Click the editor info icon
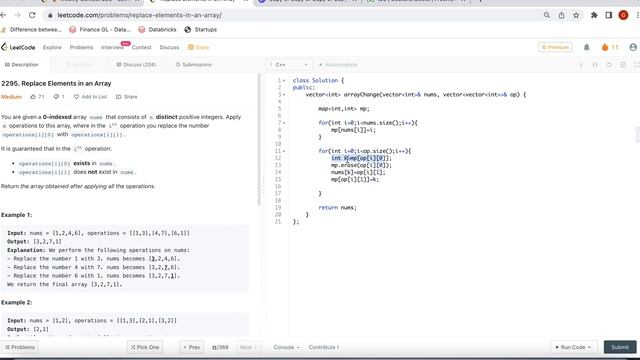The width and height of the screenshot is (640, 360). [x=581, y=65]
